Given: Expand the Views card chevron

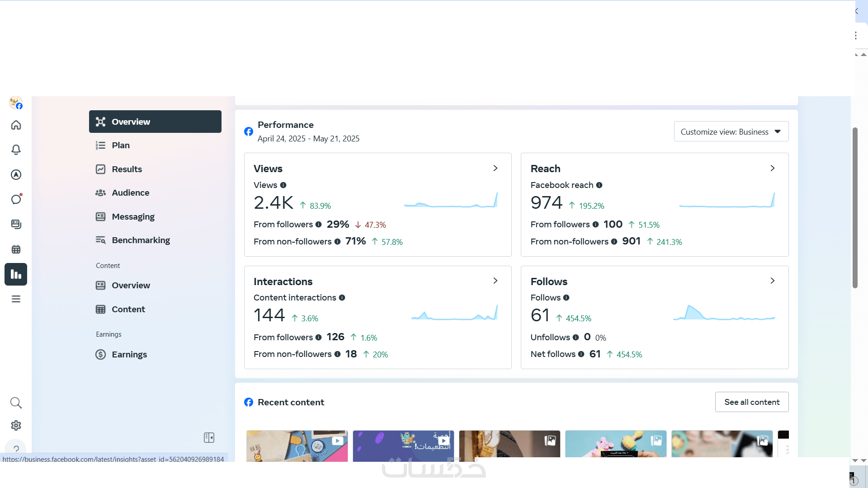Looking at the screenshot, I should click(x=495, y=168).
